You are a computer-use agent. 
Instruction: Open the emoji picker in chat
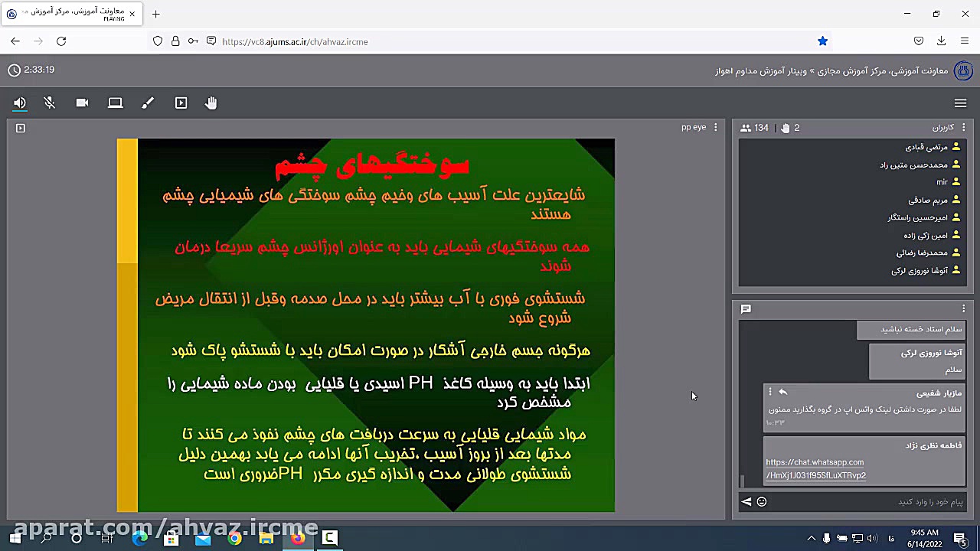tap(762, 502)
